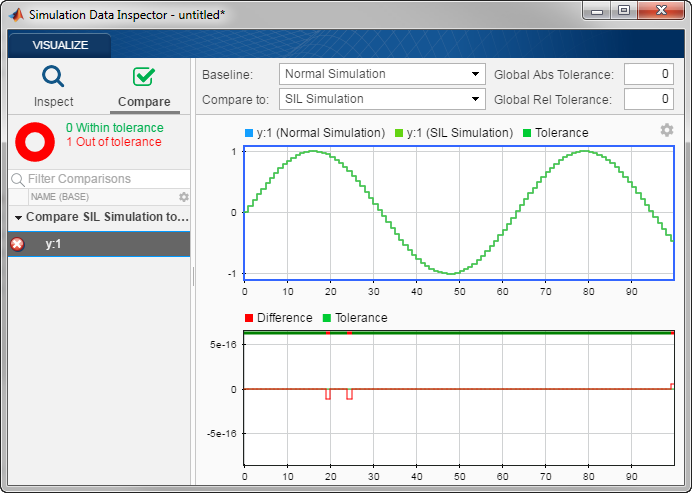Click the NAME (BASE) column header
This screenshot has height=493, width=692.
point(60,197)
